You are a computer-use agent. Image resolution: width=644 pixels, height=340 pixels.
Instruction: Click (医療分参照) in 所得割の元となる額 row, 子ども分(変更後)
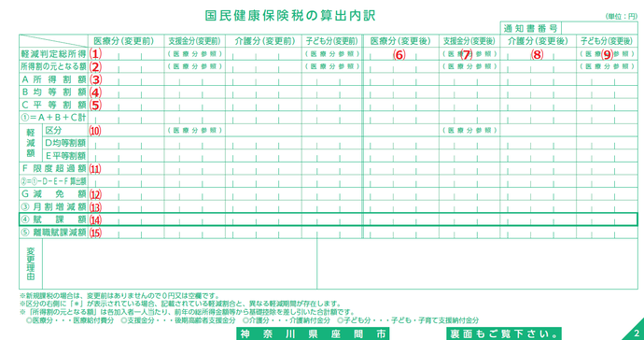point(607,66)
